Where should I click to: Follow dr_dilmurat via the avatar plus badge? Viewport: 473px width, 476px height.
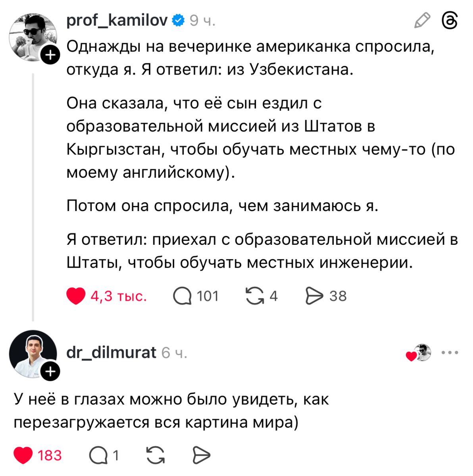50,371
